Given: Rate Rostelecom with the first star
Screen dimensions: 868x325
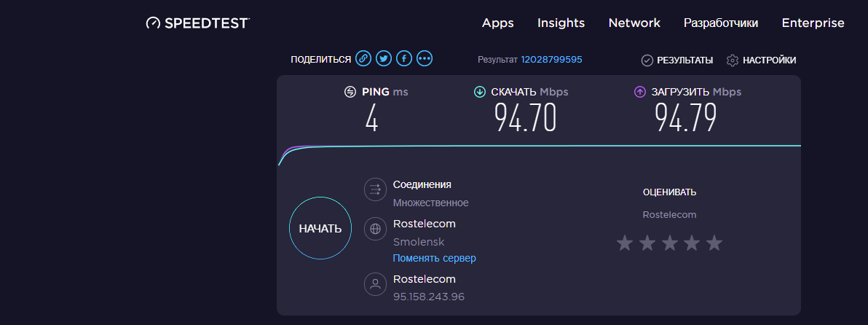Looking at the screenshot, I should [625, 243].
